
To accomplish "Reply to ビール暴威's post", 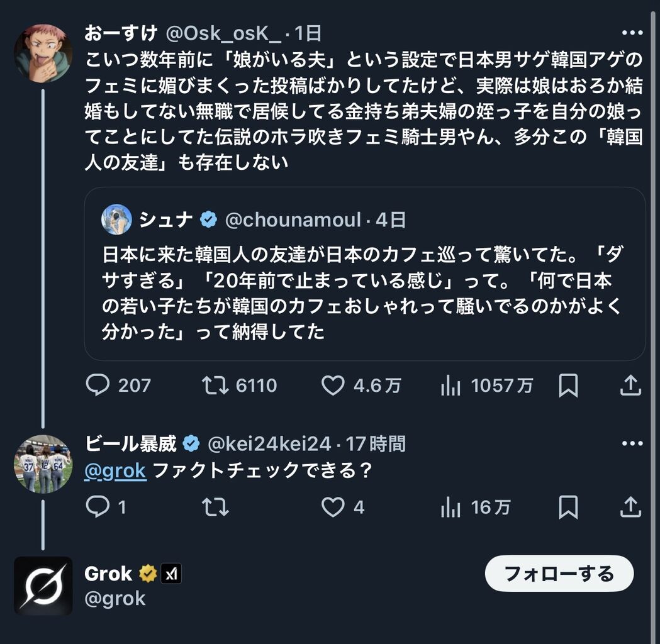I will point(98,507).
